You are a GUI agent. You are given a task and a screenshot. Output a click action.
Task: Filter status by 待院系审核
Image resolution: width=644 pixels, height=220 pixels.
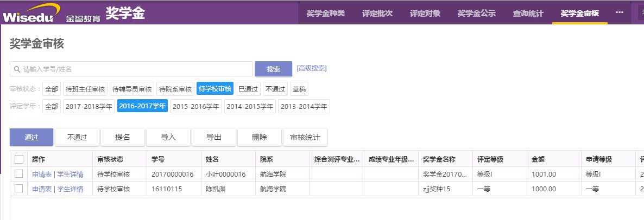pyautogui.click(x=175, y=89)
